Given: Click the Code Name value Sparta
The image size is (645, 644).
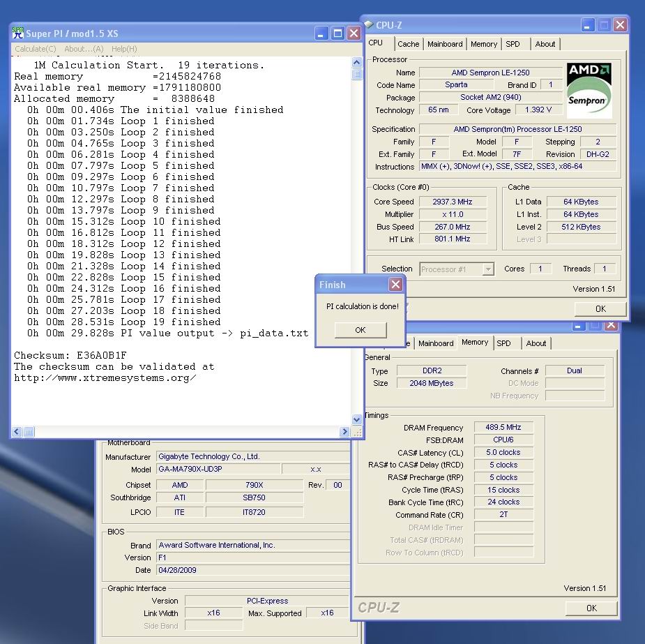Looking at the screenshot, I should pos(456,84).
